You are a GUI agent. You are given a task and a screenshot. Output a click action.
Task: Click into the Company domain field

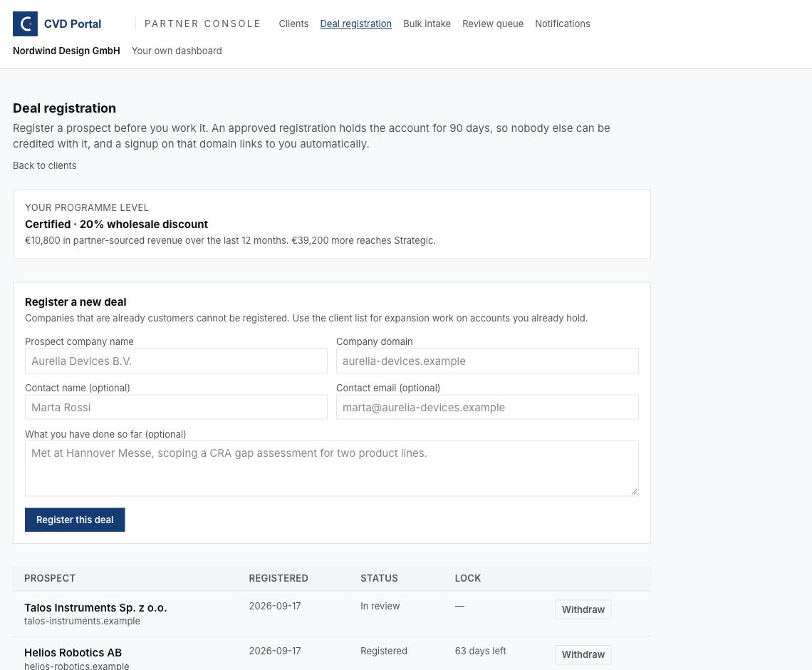click(487, 361)
